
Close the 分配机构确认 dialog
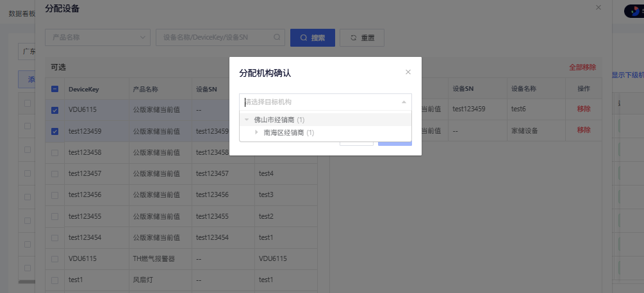point(408,72)
